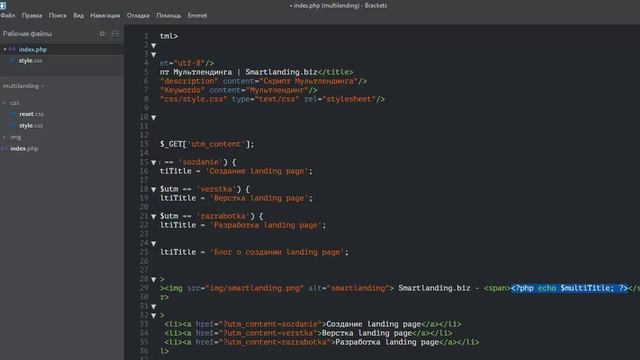Fold code block at line 10
640x360 pixels.
pyautogui.click(x=153, y=118)
